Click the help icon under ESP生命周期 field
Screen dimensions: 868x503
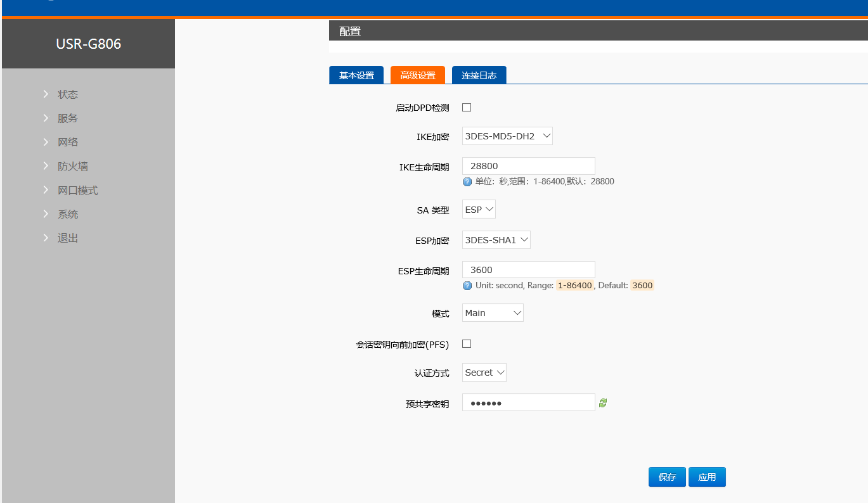tap(467, 286)
